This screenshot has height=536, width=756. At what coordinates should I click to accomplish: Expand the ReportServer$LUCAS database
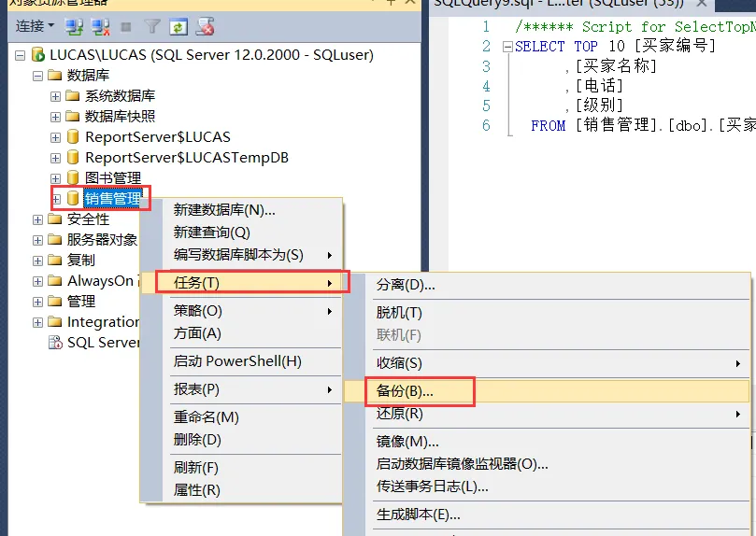tap(55, 137)
